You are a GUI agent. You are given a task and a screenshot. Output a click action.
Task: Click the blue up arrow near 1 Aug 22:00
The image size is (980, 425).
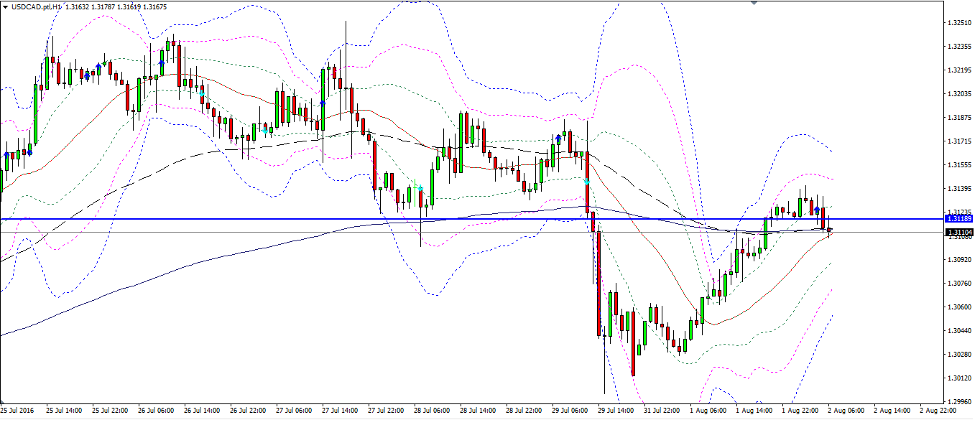point(817,210)
